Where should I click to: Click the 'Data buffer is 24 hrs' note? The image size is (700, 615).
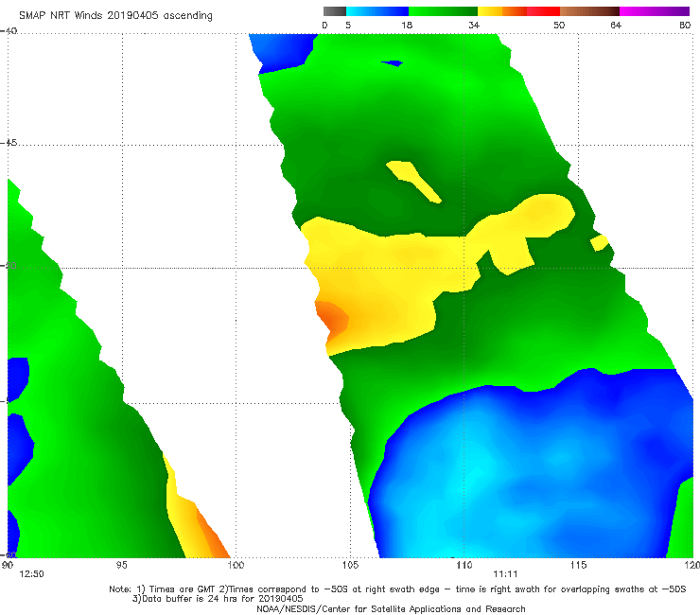point(218,599)
